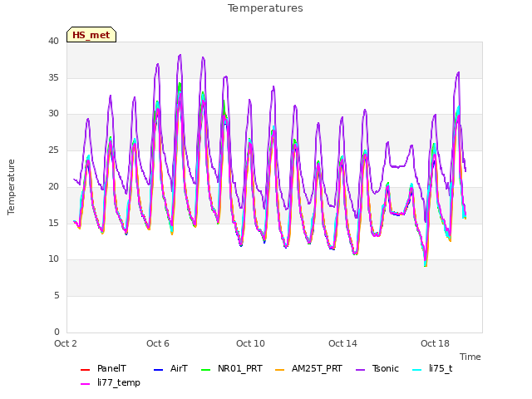
Task: Toggle the Tsonic legend entry
Action: tap(377, 368)
